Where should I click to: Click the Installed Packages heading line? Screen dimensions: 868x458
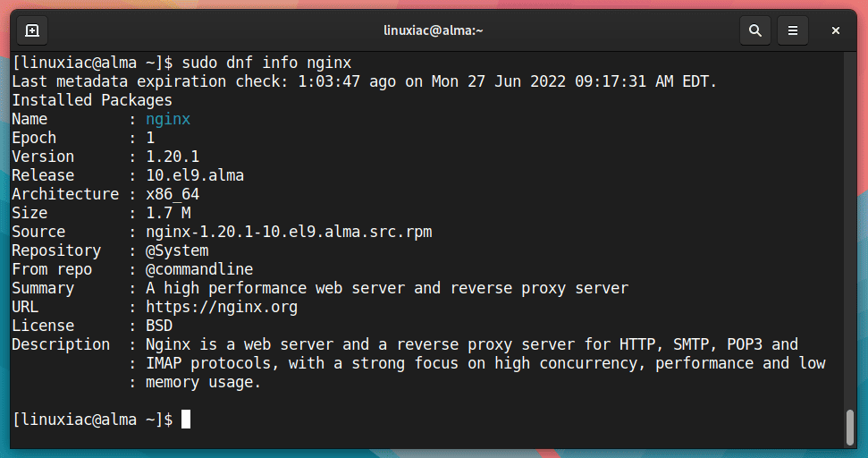(x=92, y=100)
